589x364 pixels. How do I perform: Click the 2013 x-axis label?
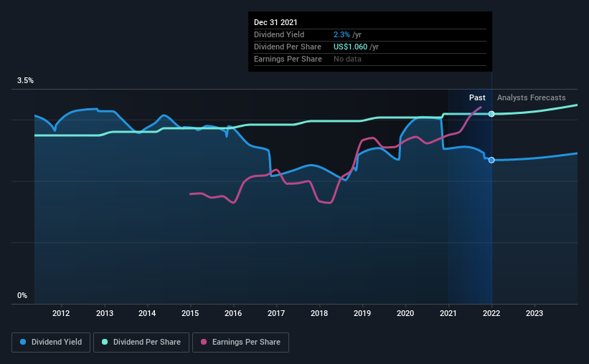pyautogui.click(x=105, y=313)
